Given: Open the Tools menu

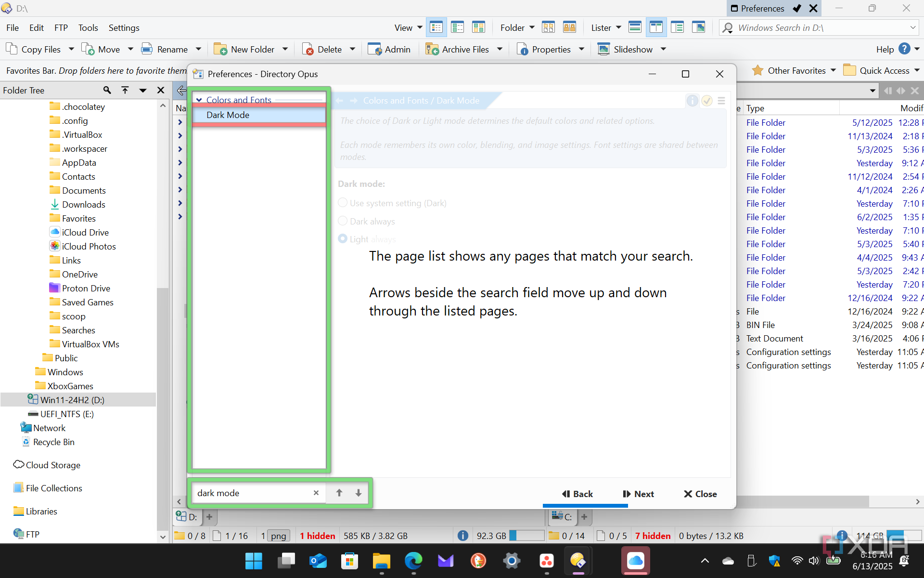Looking at the screenshot, I should [x=88, y=27].
